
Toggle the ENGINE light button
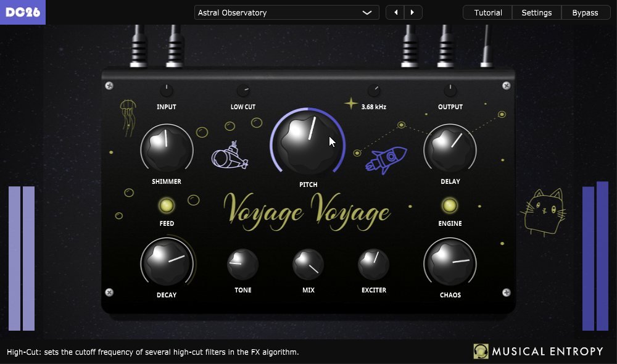(x=450, y=205)
